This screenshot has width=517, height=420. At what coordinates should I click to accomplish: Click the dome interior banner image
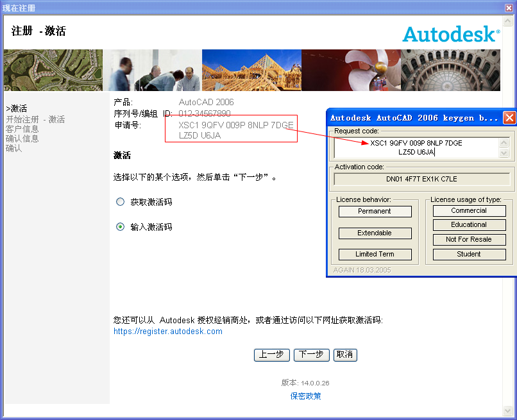pyautogui.click(x=450, y=71)
